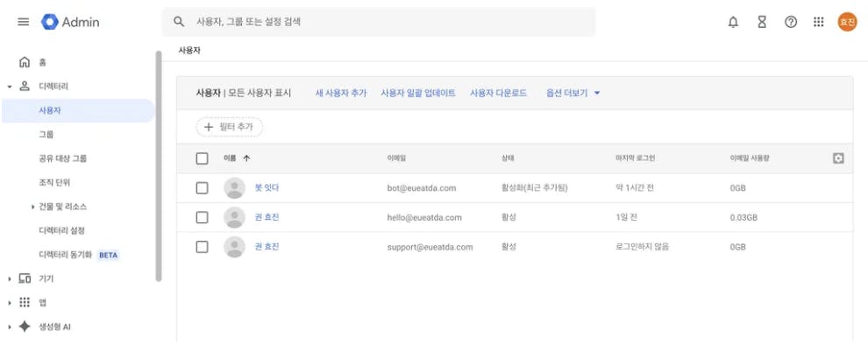Open 권 효진 of support@eueatda.com
Screen dimensions: 868x352
[267, 247]
